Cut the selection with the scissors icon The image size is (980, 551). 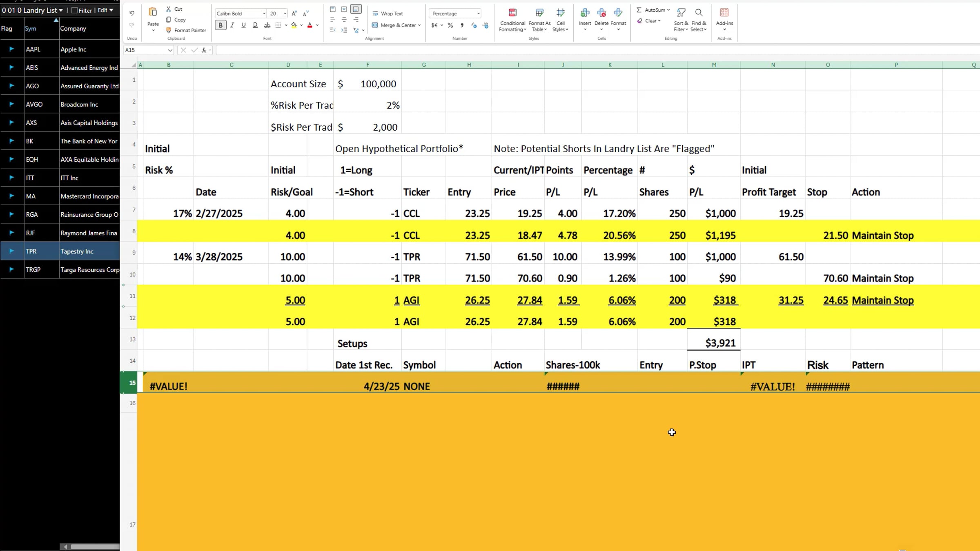click(168, 9)
